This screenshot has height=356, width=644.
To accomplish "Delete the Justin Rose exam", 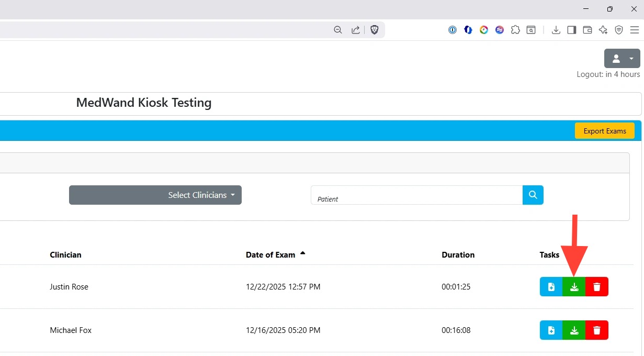I will pyautogui.click(x=597, y=287).
